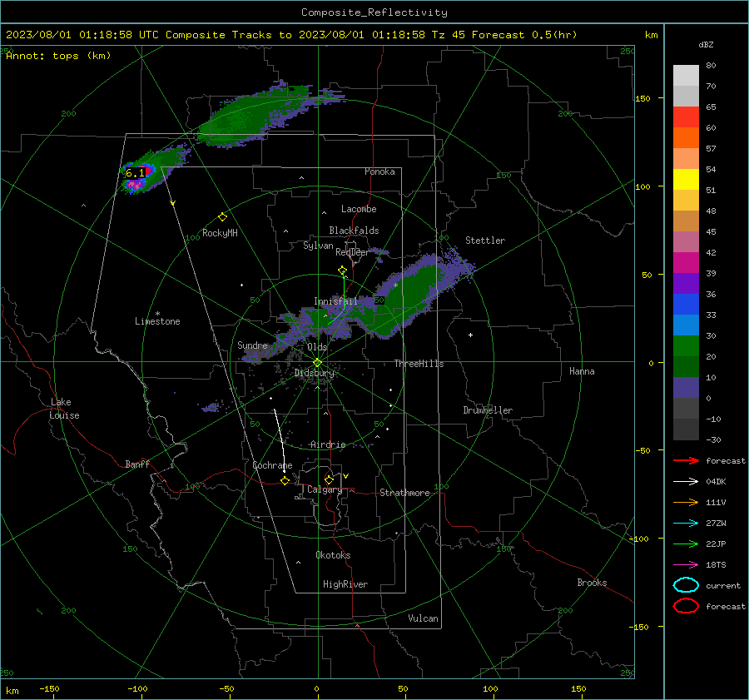
Task: Click the yellow diamond marker below RedDeer
Action: pos(342,271)
